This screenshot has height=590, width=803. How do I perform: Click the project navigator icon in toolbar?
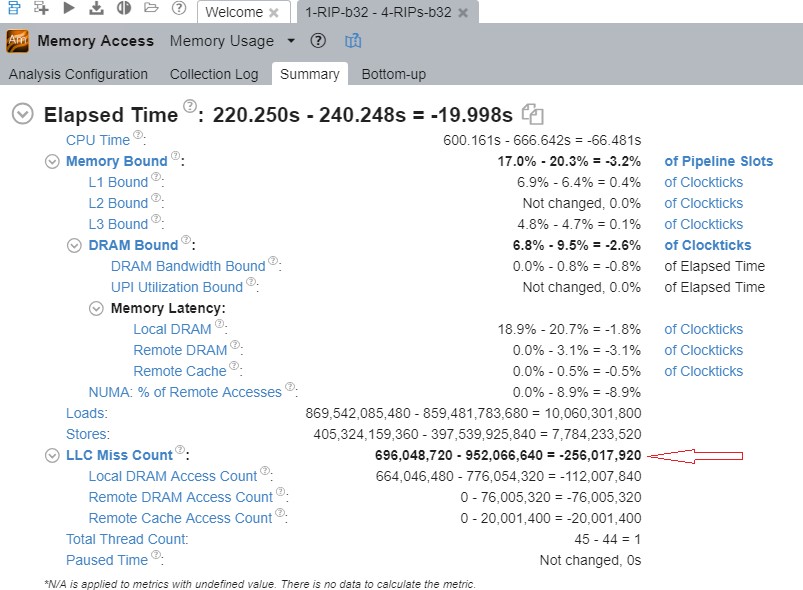(x=14, y=9)
